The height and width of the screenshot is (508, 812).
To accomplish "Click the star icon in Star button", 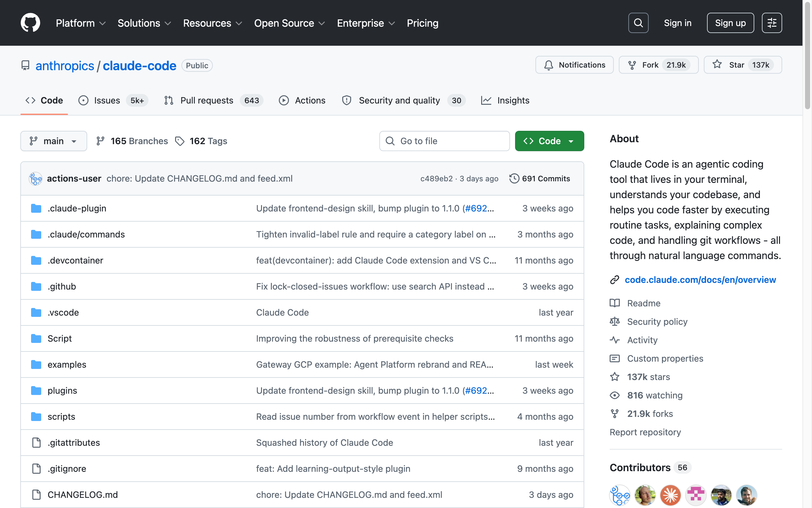I will pyautogui.click(x=717, y=64).
